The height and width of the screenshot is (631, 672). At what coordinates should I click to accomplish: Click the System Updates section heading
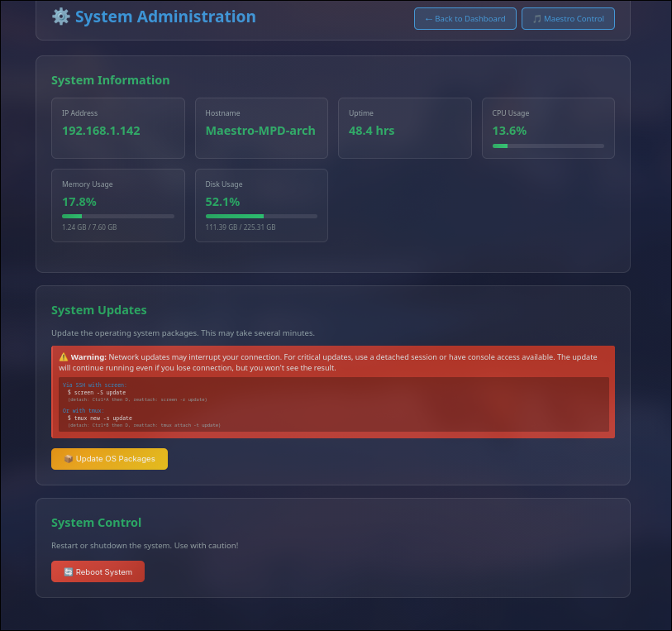click(98, 310)
